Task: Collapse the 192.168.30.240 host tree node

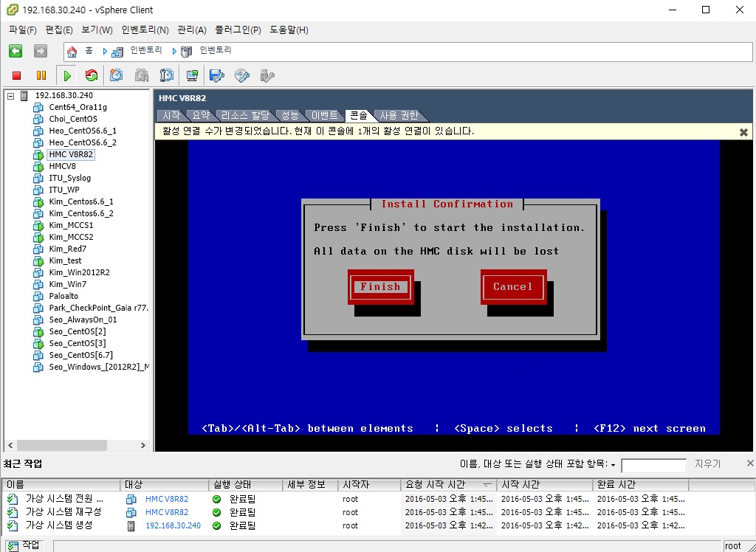Action: pos(10,96)
